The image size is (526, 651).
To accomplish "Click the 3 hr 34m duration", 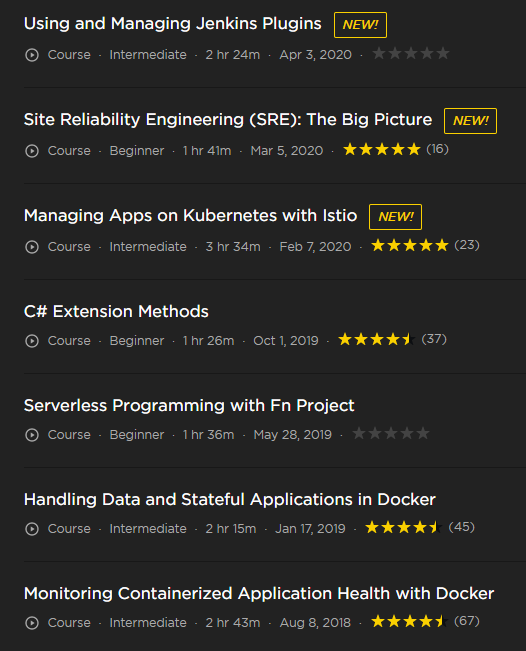I will pos(233,247).
